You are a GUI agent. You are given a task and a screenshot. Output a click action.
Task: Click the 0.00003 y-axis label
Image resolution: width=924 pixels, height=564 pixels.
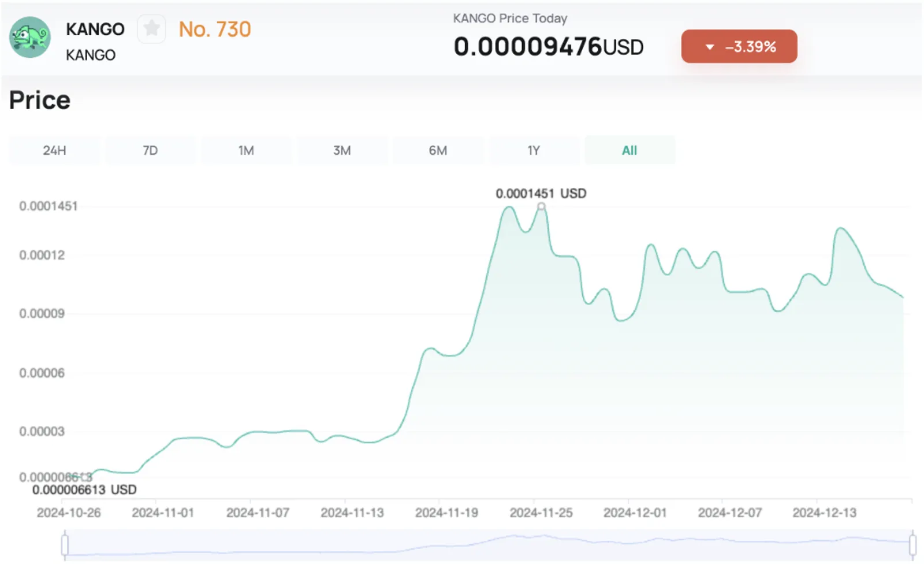pos(42,432)
